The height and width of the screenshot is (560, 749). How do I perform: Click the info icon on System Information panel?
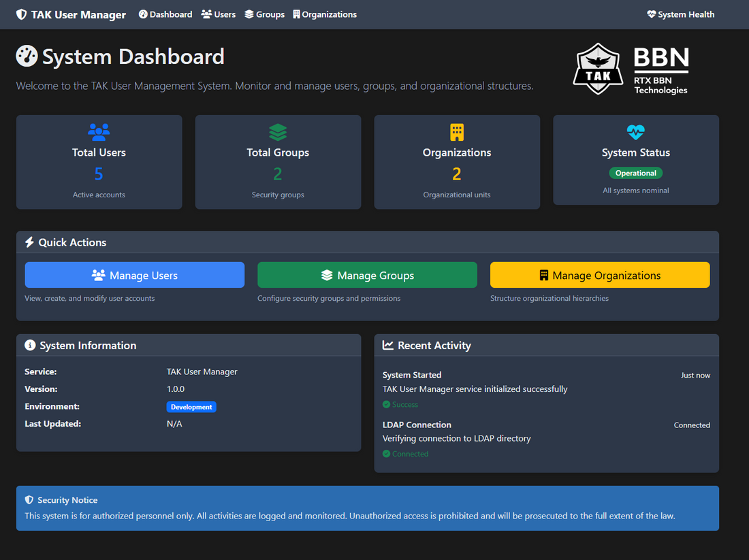point(30,345)
